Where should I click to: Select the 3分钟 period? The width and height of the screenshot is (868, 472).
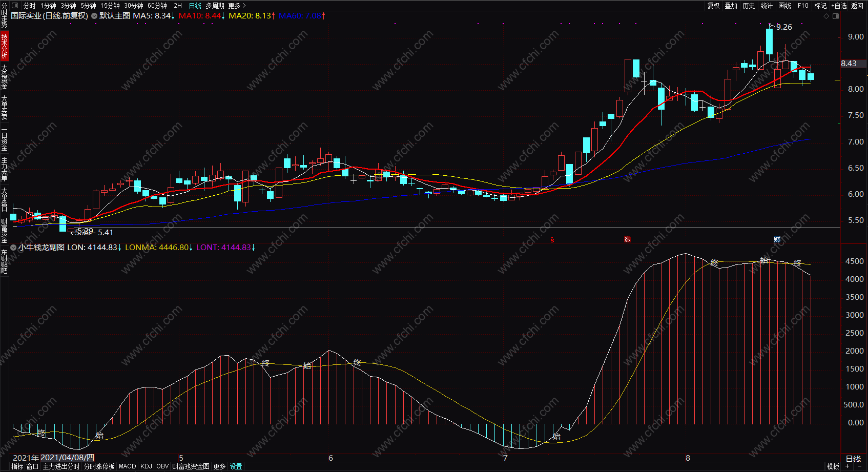click(68, 6)
